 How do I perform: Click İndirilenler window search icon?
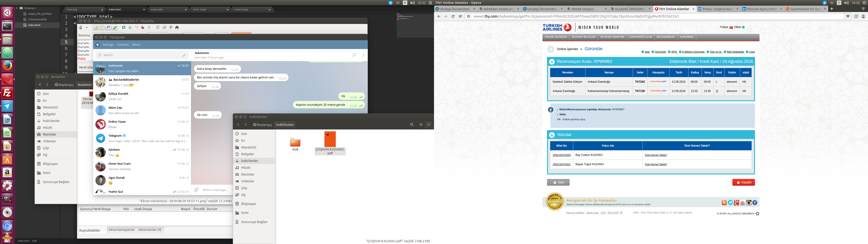click(x=411, y=124)
